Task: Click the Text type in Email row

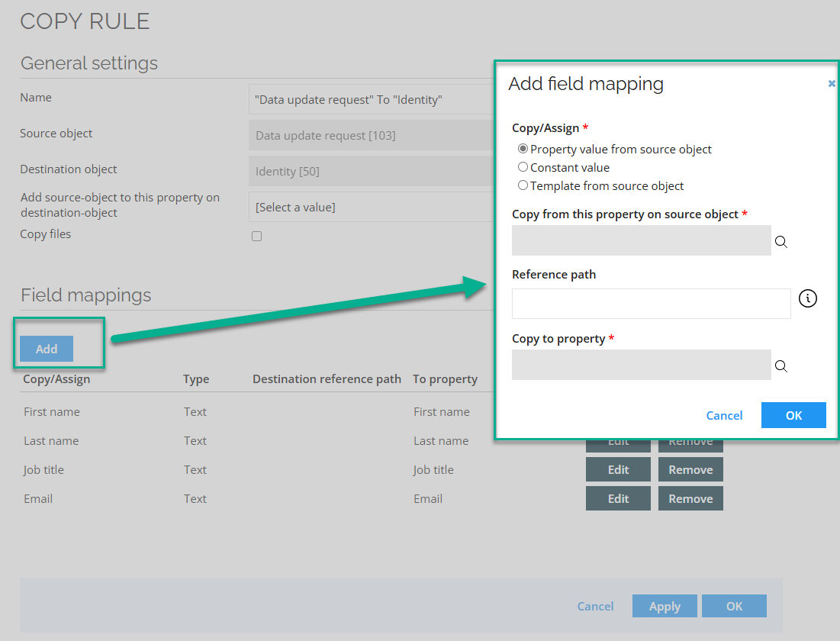Action: (x=195, y=498)
